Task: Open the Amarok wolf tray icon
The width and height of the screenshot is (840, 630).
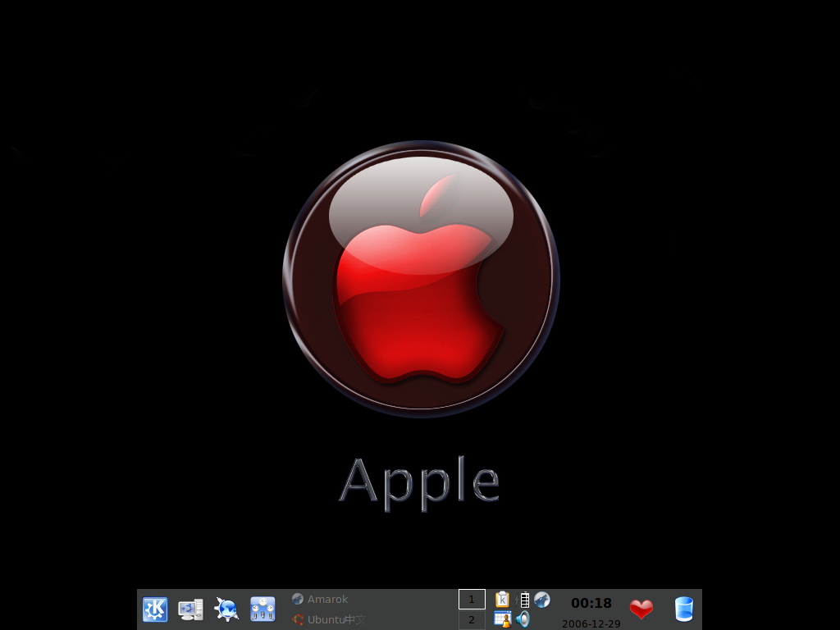Action: (x=542, y=600)
